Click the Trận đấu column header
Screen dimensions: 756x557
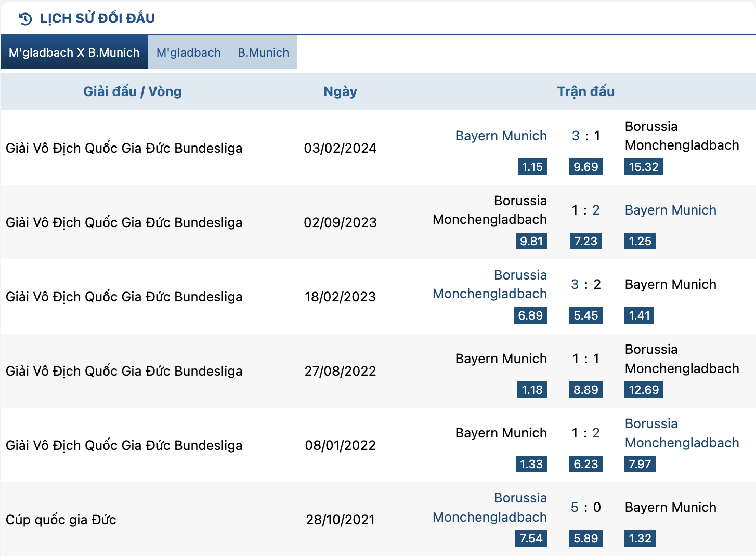586,92
